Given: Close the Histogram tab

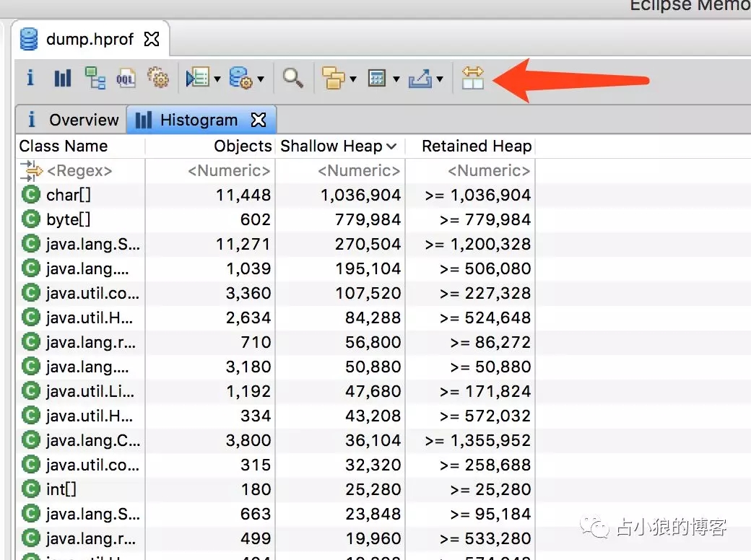Looking at the screenshot, I should (259, 120).
